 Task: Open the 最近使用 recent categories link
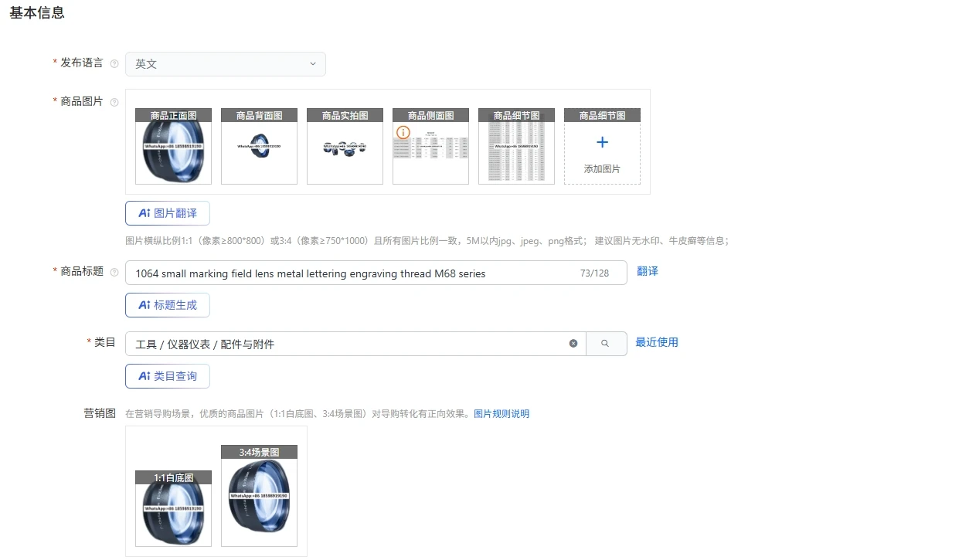pos(657,342)
